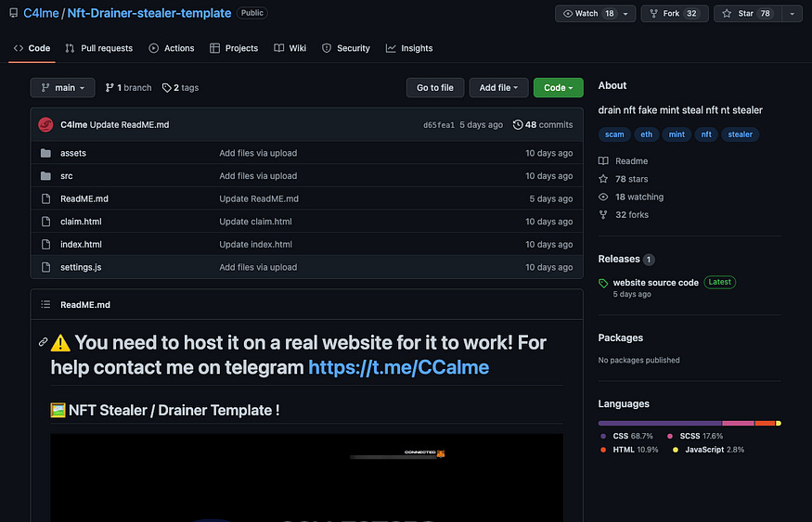This screenshot has height=522, width=812.
Task: Open the Security tab
Action: [x=346, y=48]
